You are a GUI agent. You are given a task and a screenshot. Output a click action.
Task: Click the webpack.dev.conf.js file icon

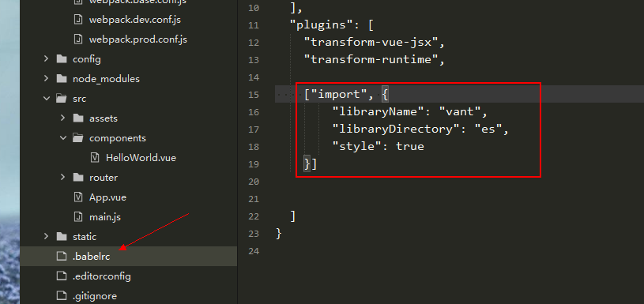click(78, 20)
